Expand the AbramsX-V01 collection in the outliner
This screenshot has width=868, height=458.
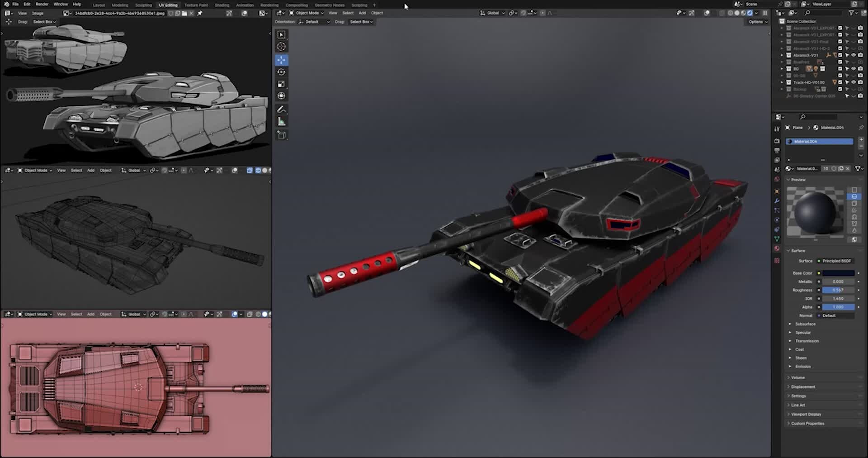pos(782,55)
